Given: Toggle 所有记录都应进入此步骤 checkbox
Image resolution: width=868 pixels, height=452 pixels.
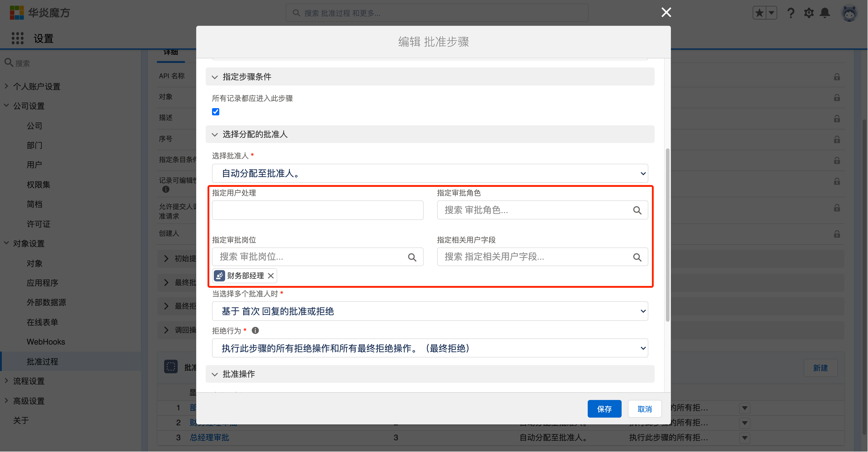Looking at the screenshot, I should [x=216, y=112].
